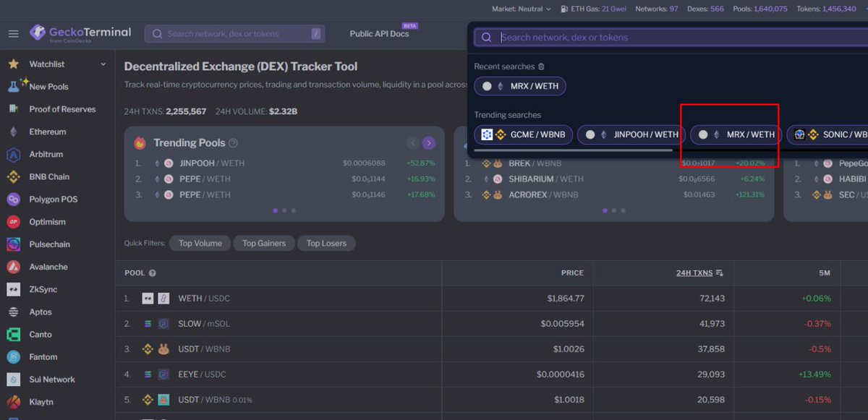Open JINPOOH / WETH trending pool

pos(212,163)
